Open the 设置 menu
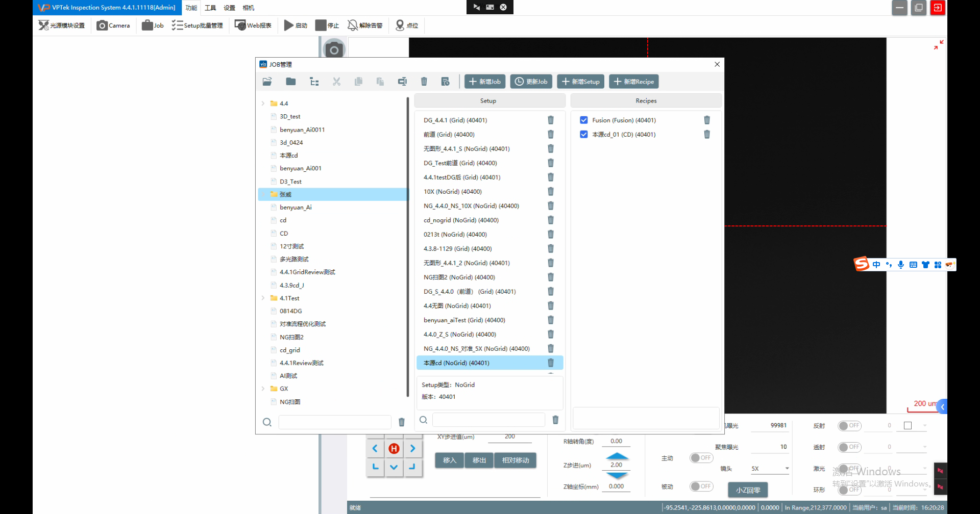 pyautogui.click(x=229, y=8)
